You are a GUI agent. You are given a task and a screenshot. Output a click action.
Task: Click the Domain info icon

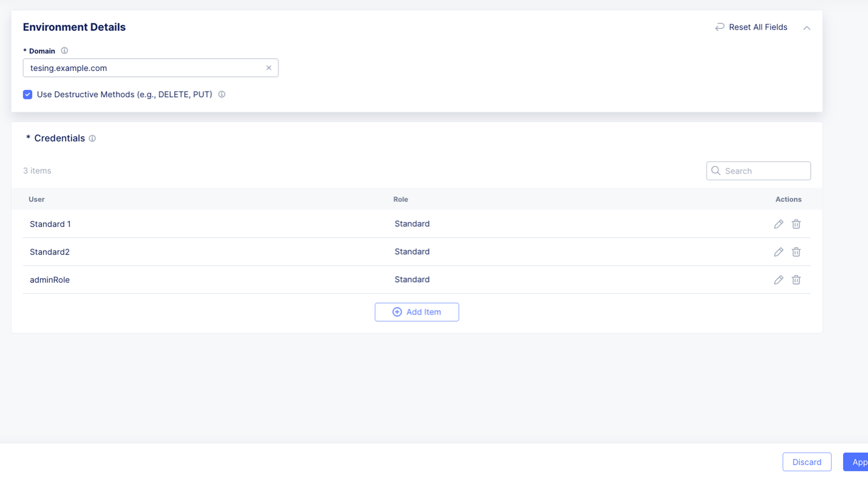pyautogui.click(x=64, y=51)
